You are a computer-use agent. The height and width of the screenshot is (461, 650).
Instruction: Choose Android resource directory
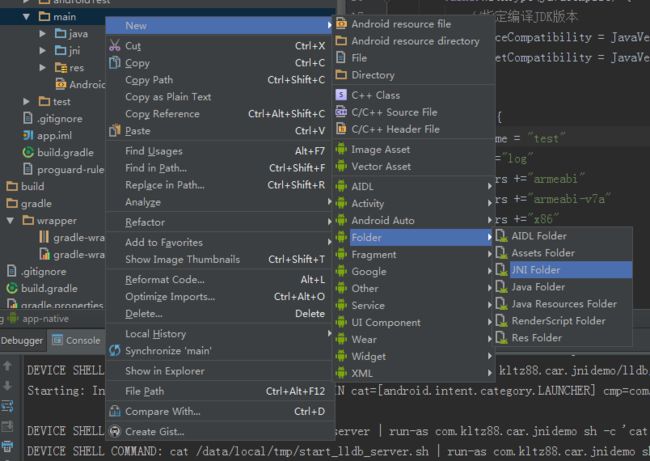tap(414, 41)
